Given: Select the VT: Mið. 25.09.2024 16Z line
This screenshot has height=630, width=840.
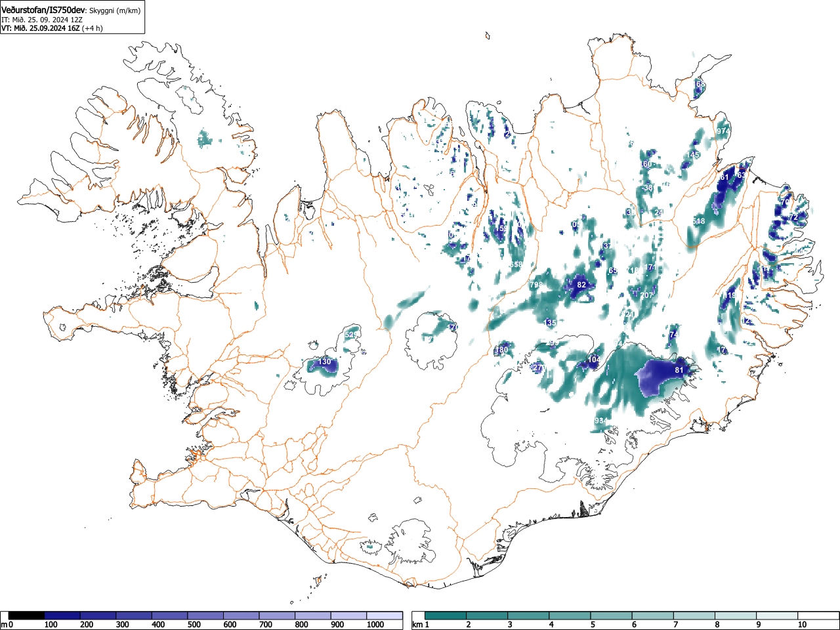Looking at the screenshot, I should [40, 28].
